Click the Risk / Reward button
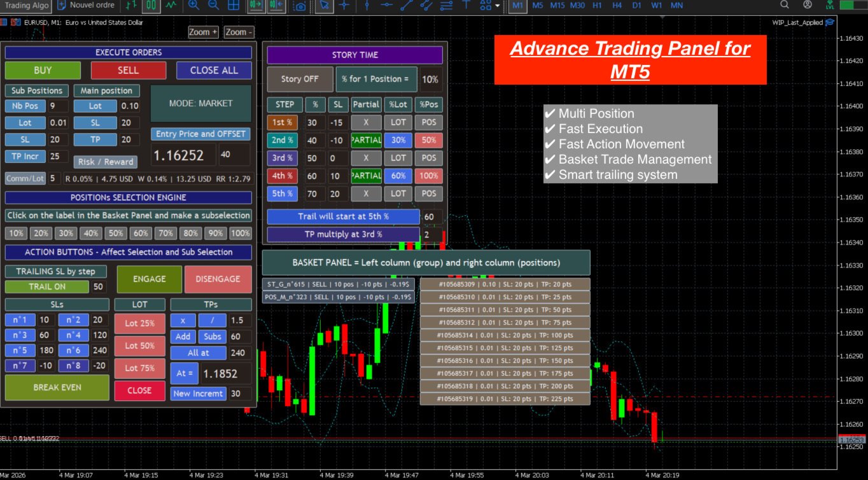The image size is (868, 480). tap(105, 162)
